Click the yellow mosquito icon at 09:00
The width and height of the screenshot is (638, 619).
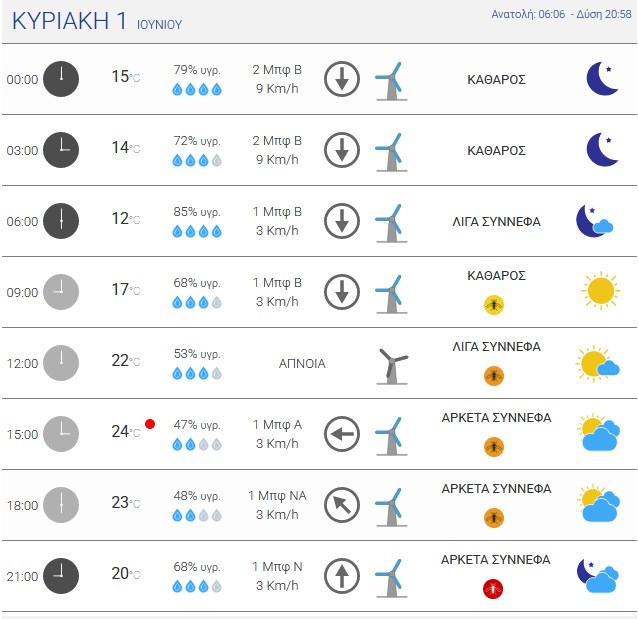(x=494, y=305)
